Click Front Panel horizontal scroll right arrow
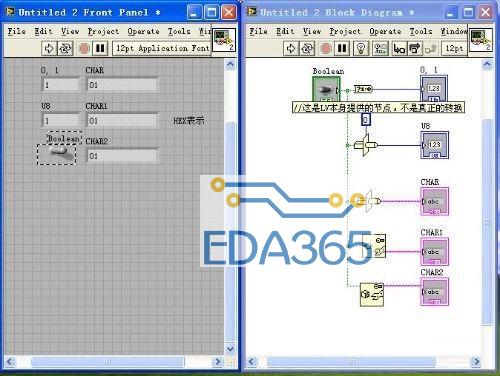Viewport: 500px width, 376px height. tap(218, 361)
